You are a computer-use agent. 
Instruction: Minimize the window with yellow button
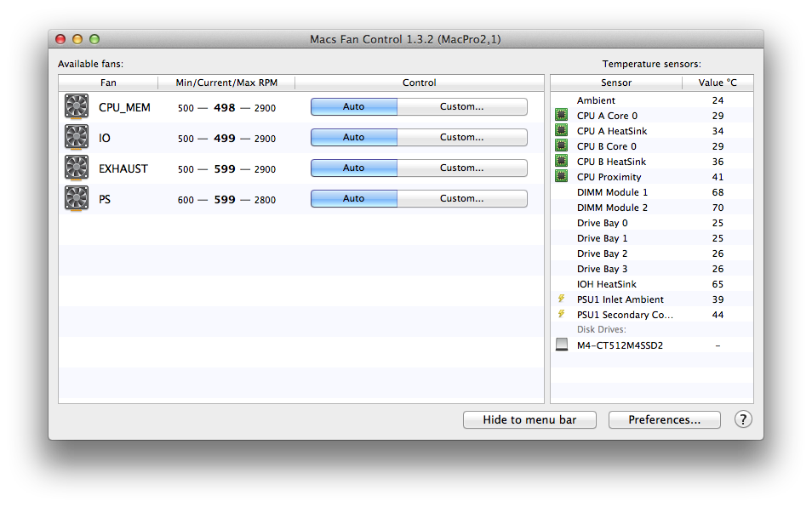[77, 39]
